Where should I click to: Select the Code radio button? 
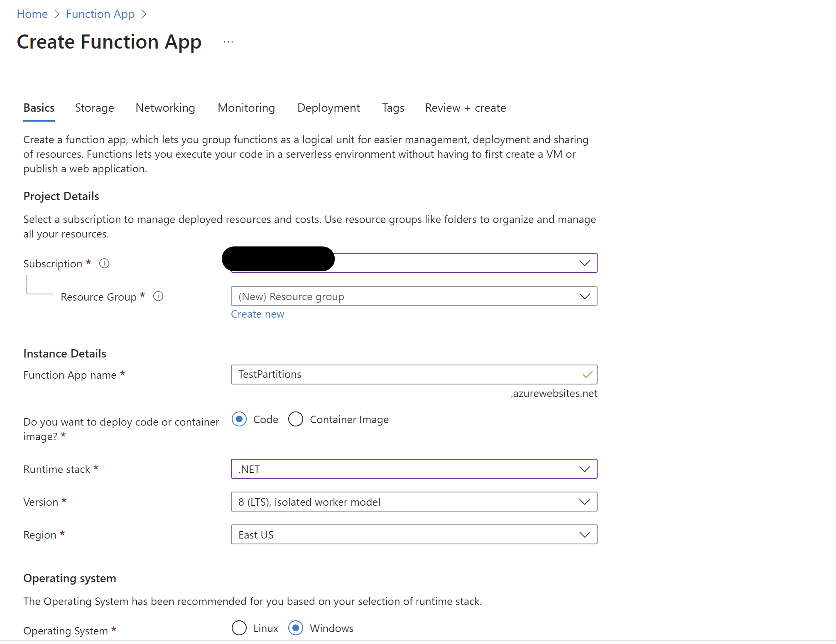tap(239, 419)
